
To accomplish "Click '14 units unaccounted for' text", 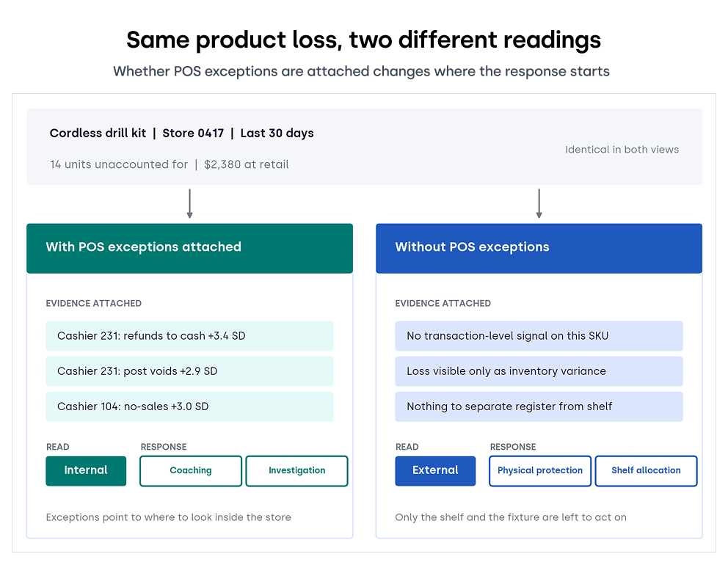I will [119, 164].
